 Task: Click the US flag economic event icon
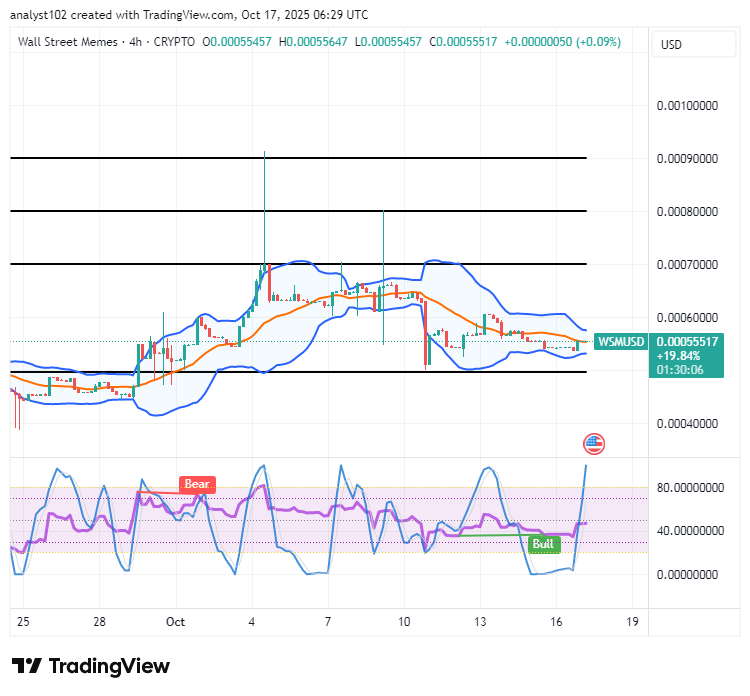[x=594, y=444]
